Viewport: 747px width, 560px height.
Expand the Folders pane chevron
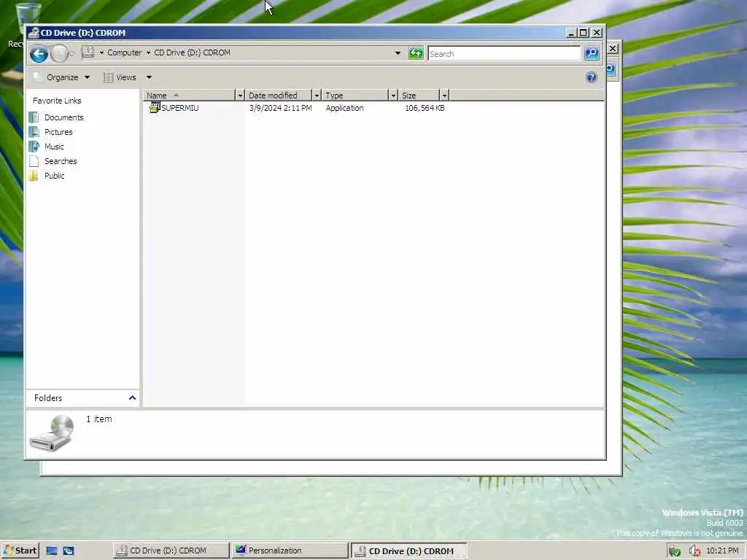(x=132, y=397)
